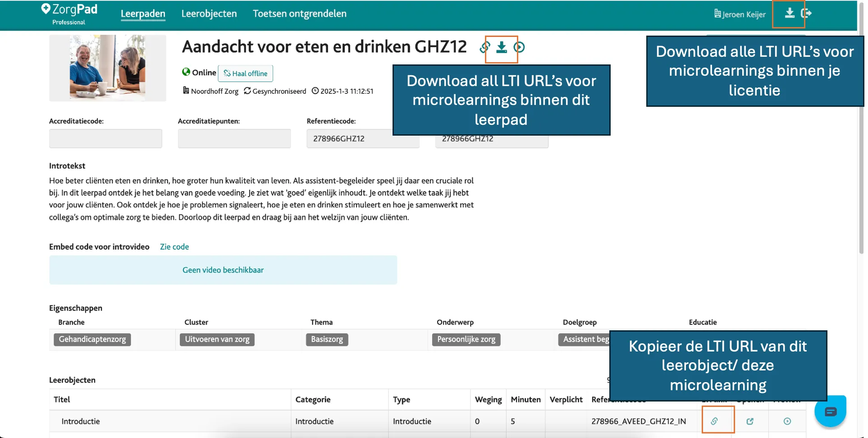Click the Gesynchroniseerd status text
Image resolution: width=868 pixels, height=438 pixels.
279,91
